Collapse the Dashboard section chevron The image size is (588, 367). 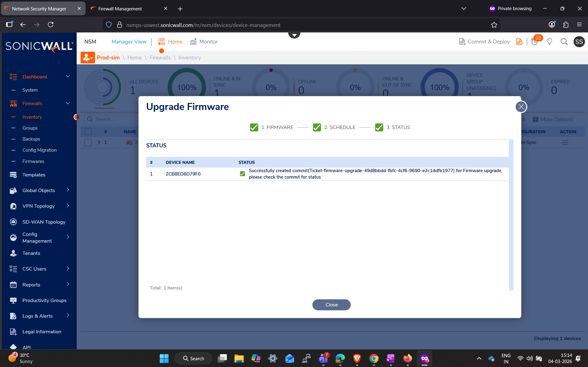68,76
